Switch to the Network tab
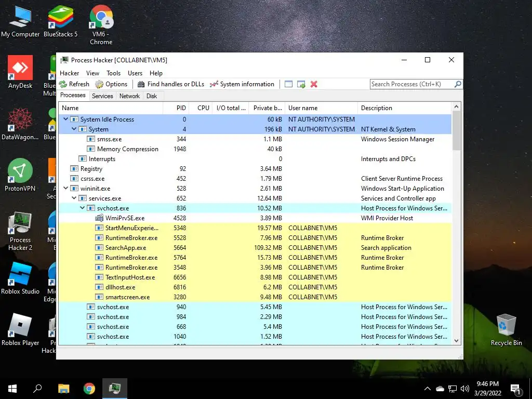 point(129,96)
